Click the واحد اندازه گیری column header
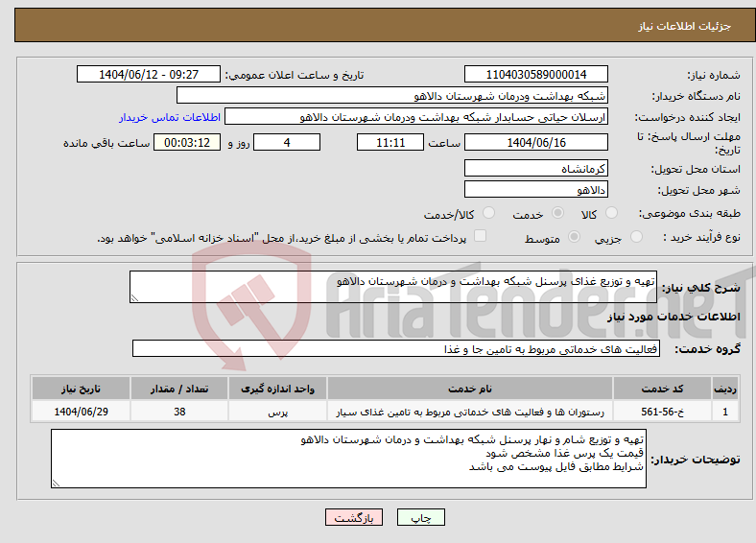Viewport: 756px width, 543px height. pos(277,389)
